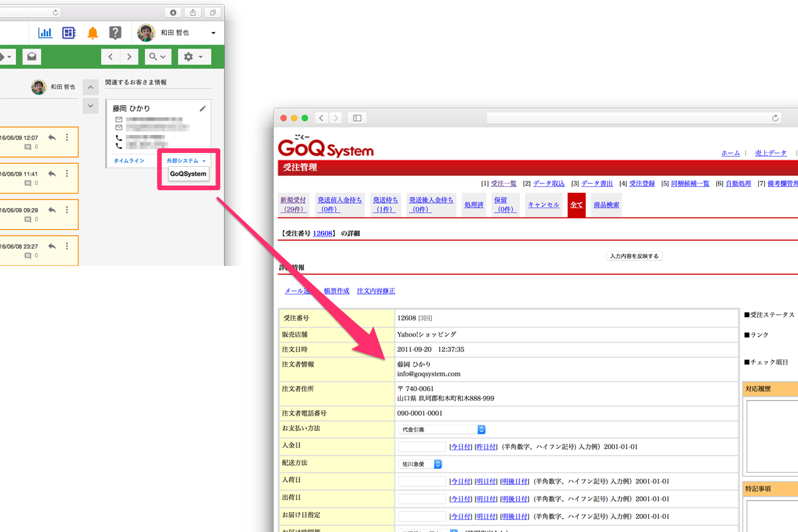
Task: Open the orange notification bell
Action: [x=92, y=33]
